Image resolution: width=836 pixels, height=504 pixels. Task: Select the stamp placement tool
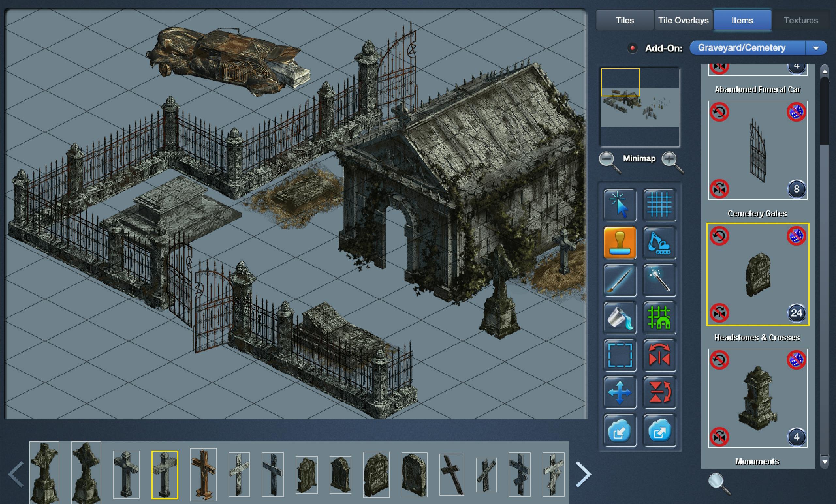pyautogui.click(x=620, y=243)
